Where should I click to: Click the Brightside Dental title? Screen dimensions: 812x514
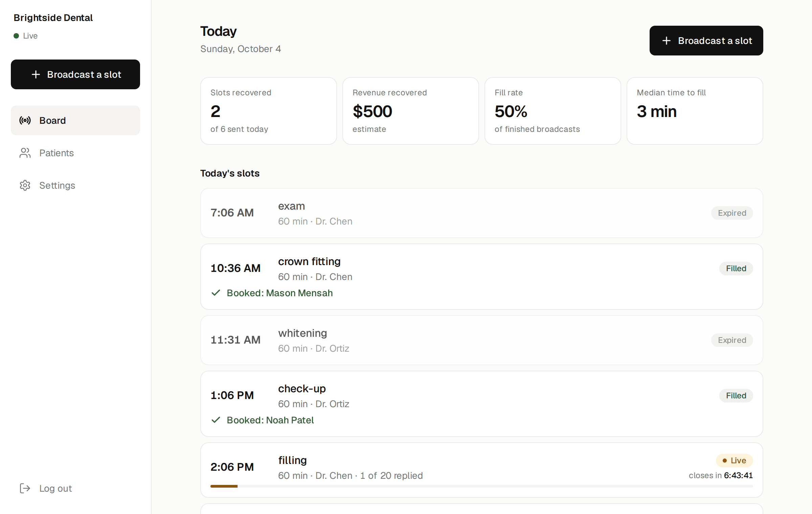tap(53, 18)
